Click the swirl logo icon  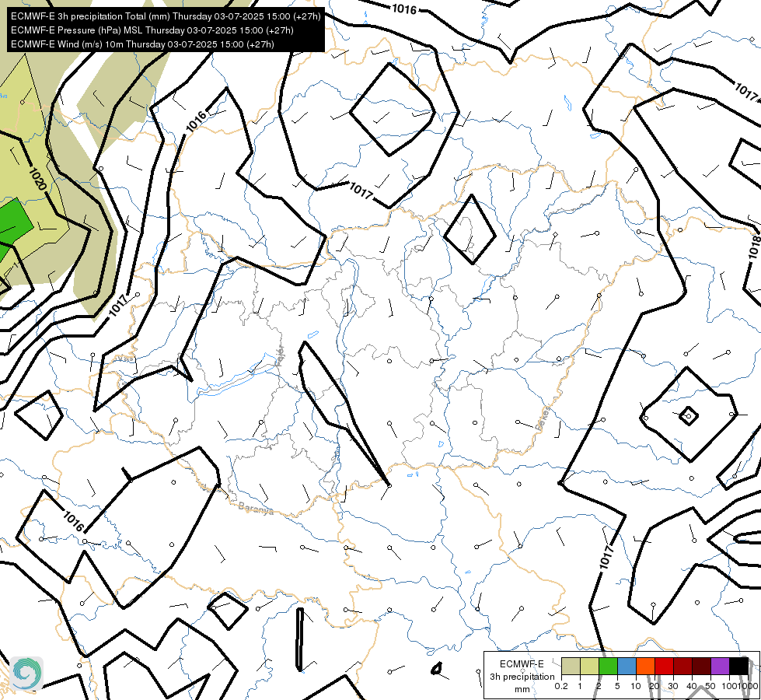pos(26,674)
